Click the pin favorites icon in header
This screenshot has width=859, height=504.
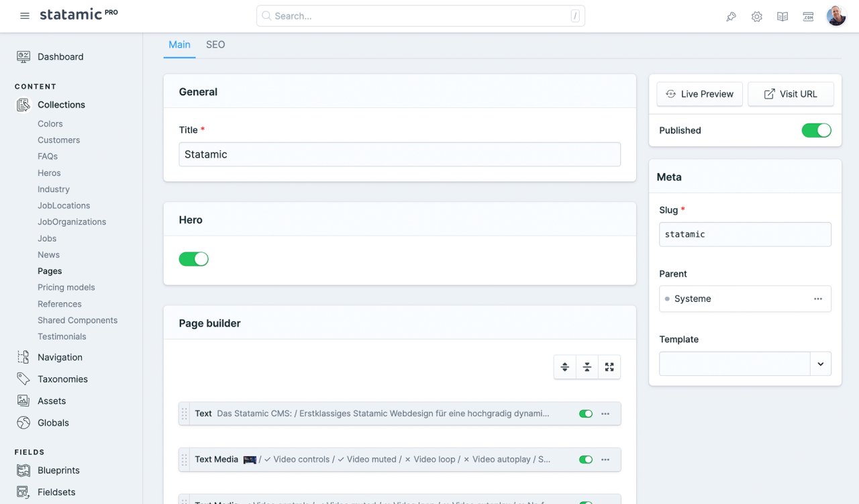[731, 17]
